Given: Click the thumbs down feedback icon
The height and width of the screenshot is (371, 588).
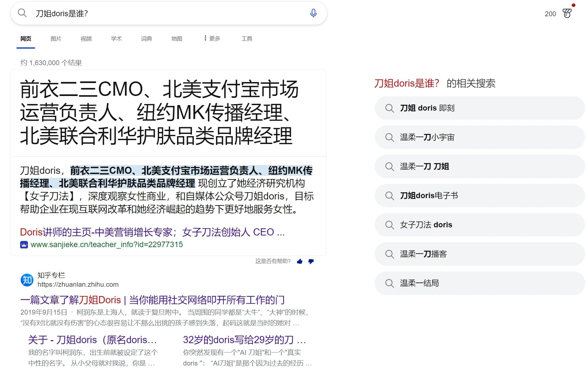Looking at the screenshot, I should 311,261.
